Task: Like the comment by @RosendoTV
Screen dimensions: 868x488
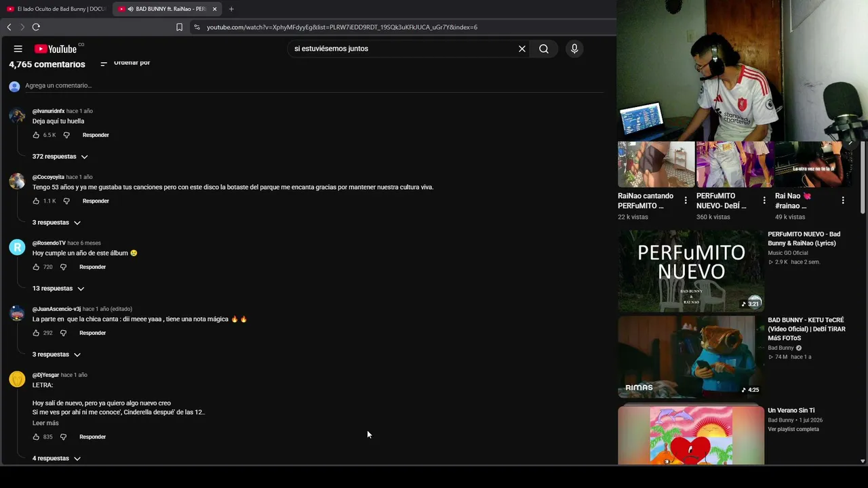Action: [36, 267]
